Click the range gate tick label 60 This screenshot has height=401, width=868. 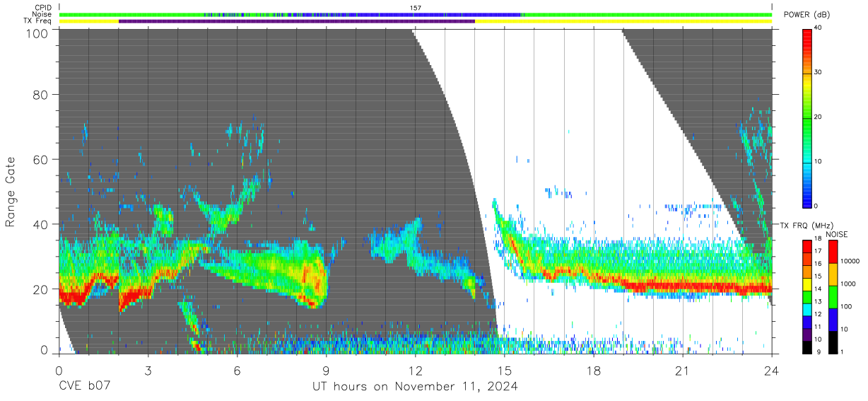(40, 159)
